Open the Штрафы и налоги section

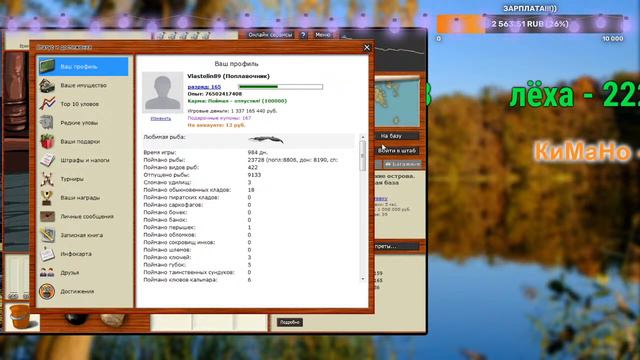[x=83, y=160]
